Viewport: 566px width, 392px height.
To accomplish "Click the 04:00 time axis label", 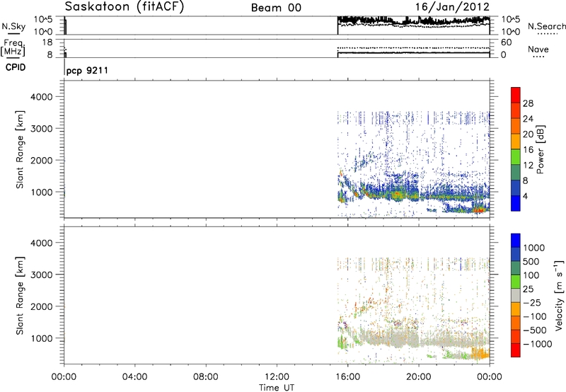I will pos(135,377).
